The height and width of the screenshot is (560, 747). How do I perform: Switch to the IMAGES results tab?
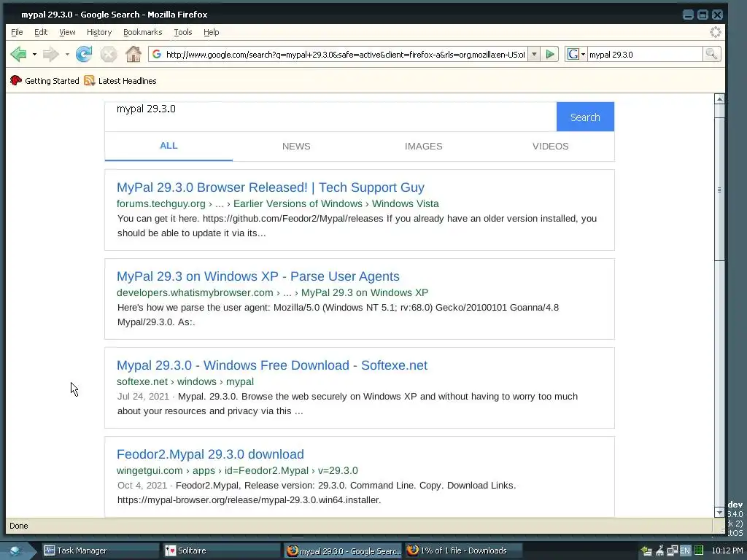pyautogui.click(x=424, y=146)
